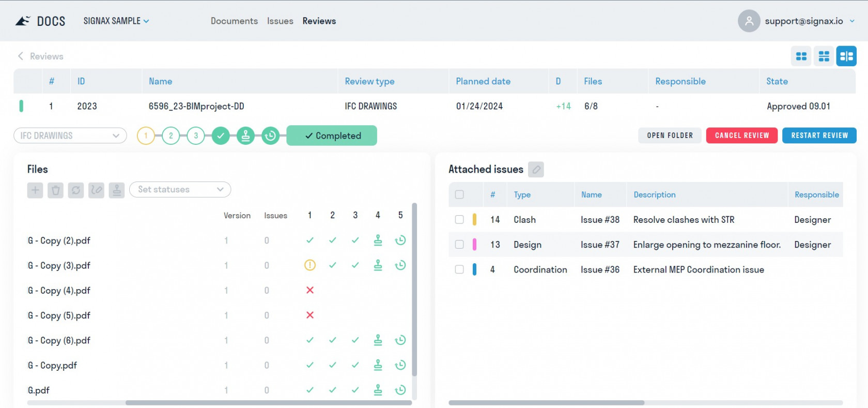Click stamp icon for G - Copy (2).pdf
Screen dimensions: 868x408
[378, 240]
